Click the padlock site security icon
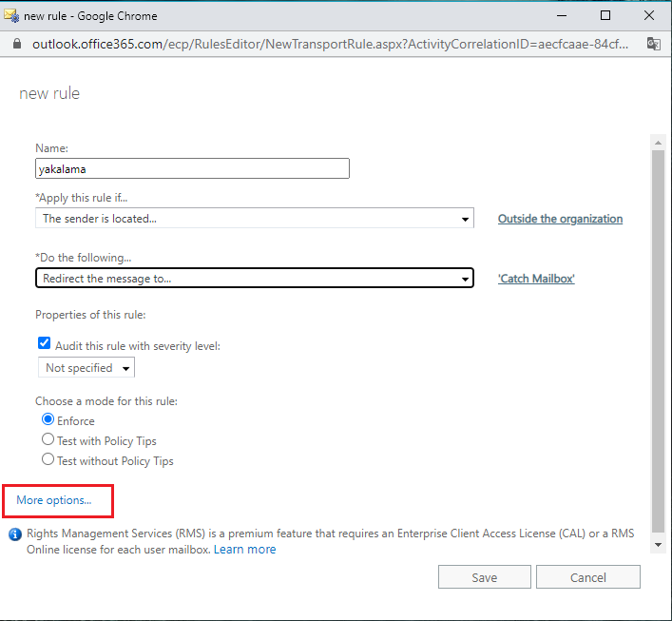Screen dimensions: 672x621 (x=17, y=44)
